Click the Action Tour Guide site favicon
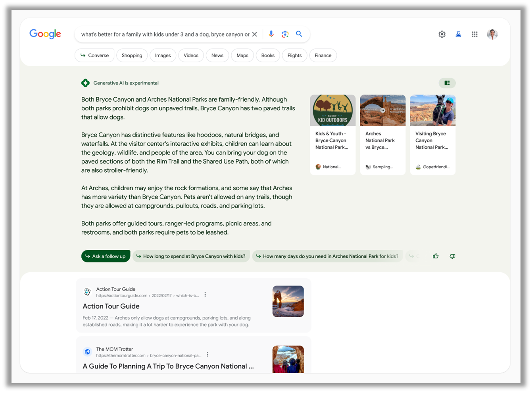Viewport: 532px width, 393px height. [x=87, y=292]
